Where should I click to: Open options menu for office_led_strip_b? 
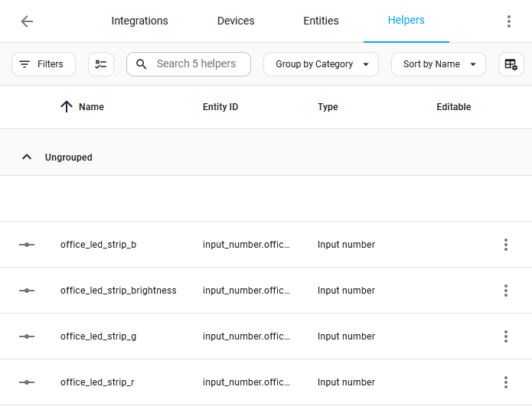(505, 245)
